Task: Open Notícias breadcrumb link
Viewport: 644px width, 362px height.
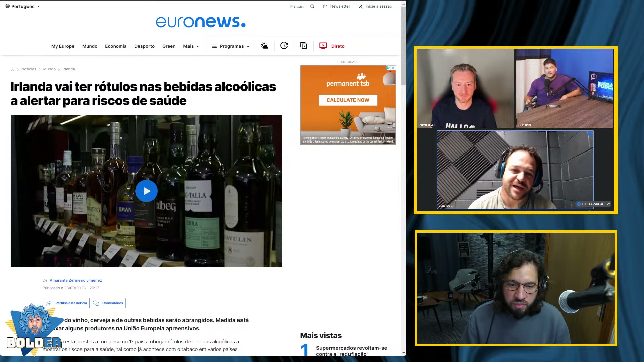Action: pyautogui.click(x=29, y=69)
